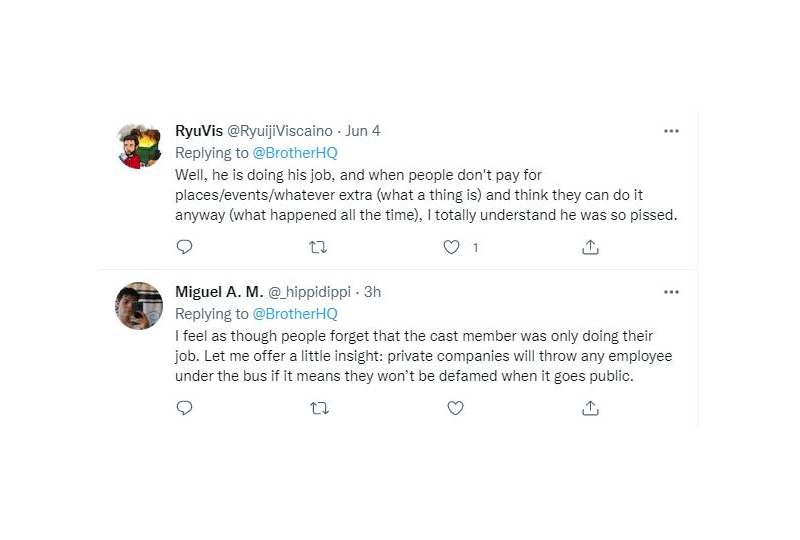Open @BrotherHQ link in RyuVis's reply

point(295,153)
